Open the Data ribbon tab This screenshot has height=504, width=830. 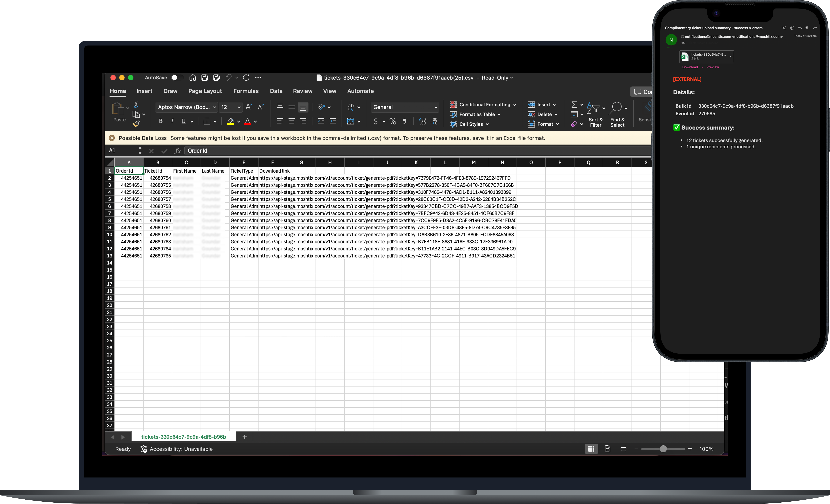pyautogui.click(x=276, y=91)
